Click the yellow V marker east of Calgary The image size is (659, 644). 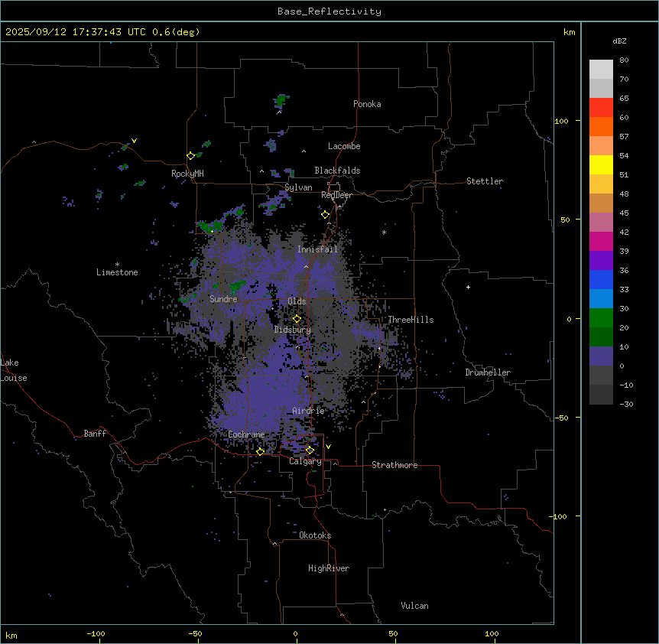pyautogui.click(x=328, y=447)
